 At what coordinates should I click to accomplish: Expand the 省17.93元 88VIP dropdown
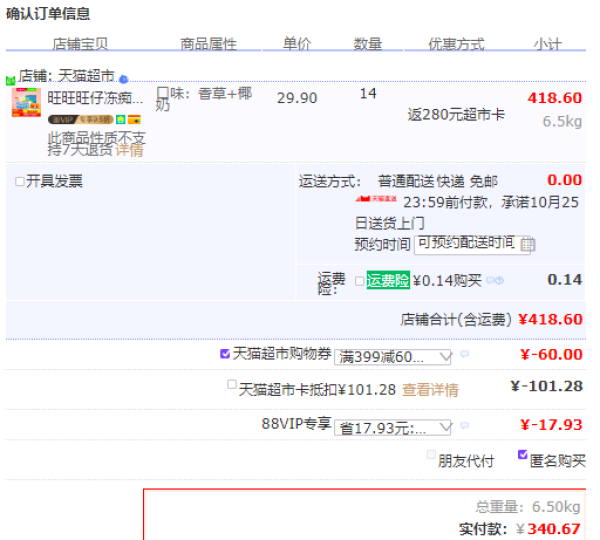pyautogui.click(x=393, y=428)
